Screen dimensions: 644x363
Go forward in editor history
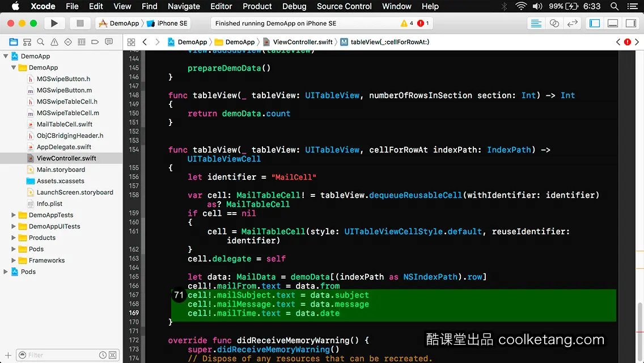click(157, 42)
